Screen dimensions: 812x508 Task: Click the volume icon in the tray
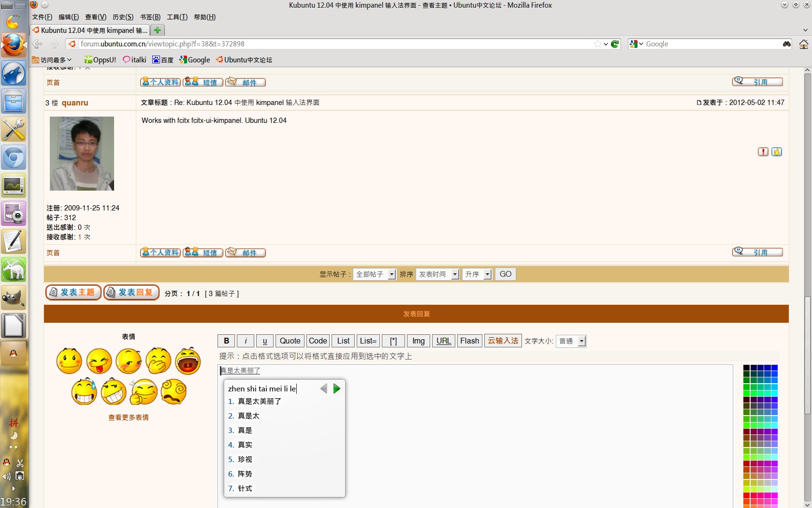tap(6, 477)
